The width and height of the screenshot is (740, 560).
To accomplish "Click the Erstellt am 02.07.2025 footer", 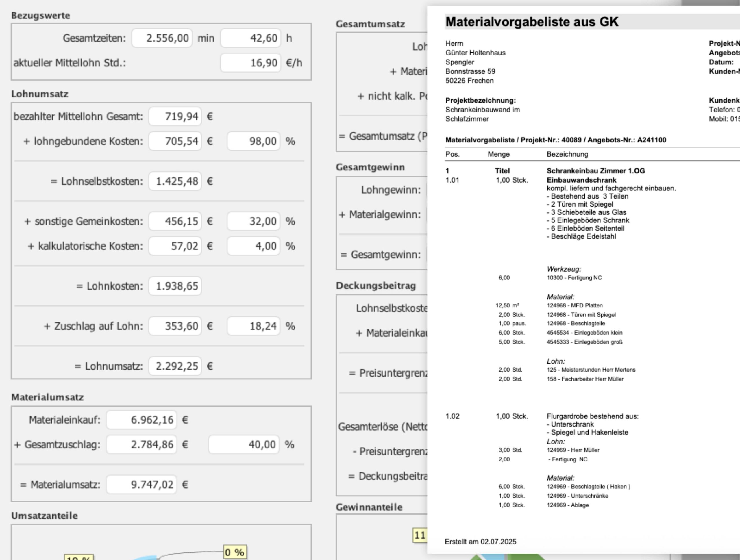I will [480, 542].
